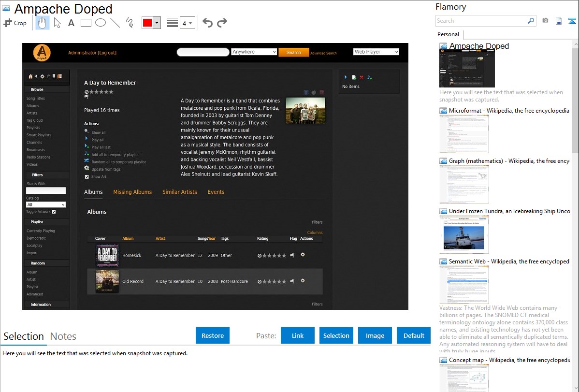Select the arrow pointer tool
The height and width of the screenshot is (392, 579).
pos(57,23)
